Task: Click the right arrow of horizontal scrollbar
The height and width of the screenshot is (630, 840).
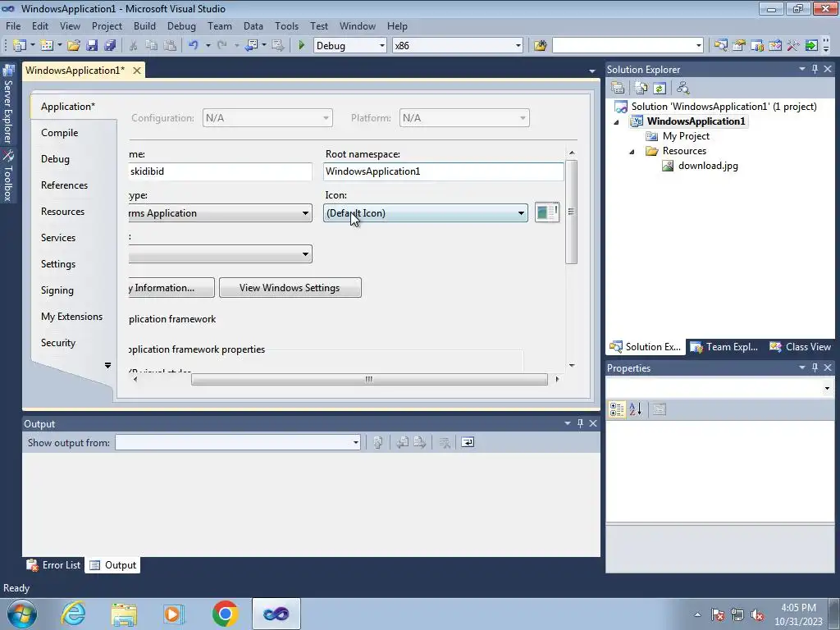Action: point(557,379)
